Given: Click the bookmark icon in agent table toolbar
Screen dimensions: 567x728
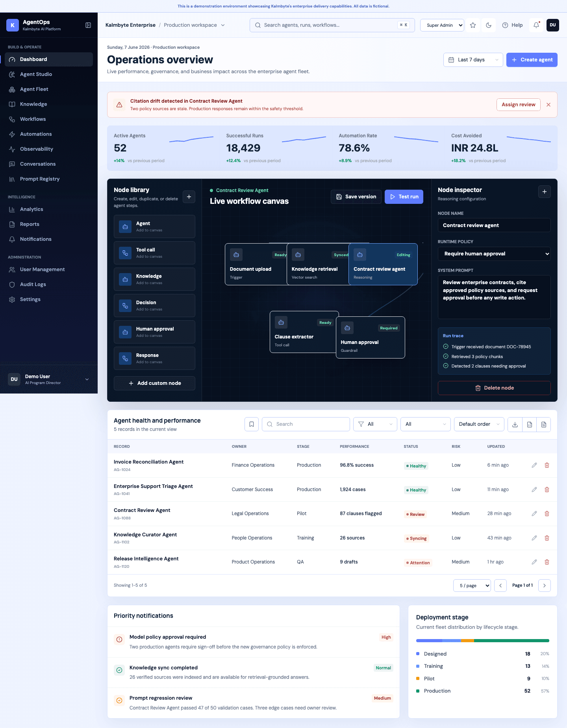Looking at the screenshot, I should pyautogui.click(x=252, y=424).
